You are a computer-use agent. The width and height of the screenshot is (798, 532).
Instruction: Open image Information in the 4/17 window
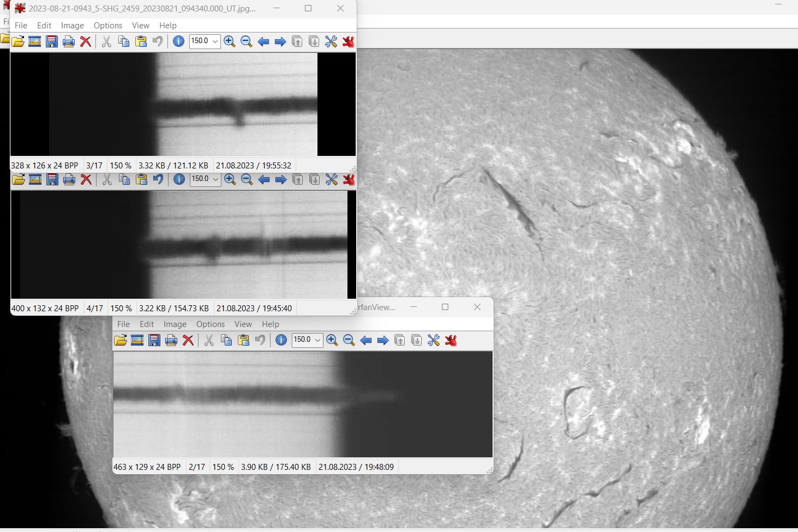tap(179, 179)
